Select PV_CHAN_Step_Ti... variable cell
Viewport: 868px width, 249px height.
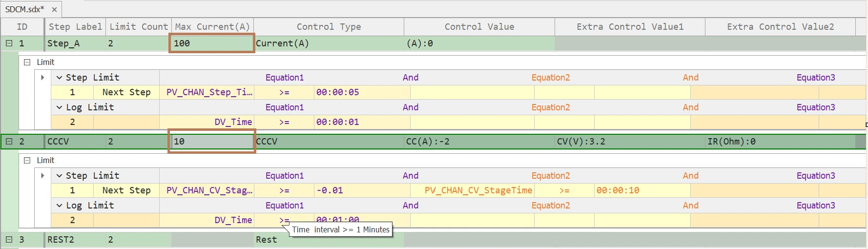coord(207,92)
